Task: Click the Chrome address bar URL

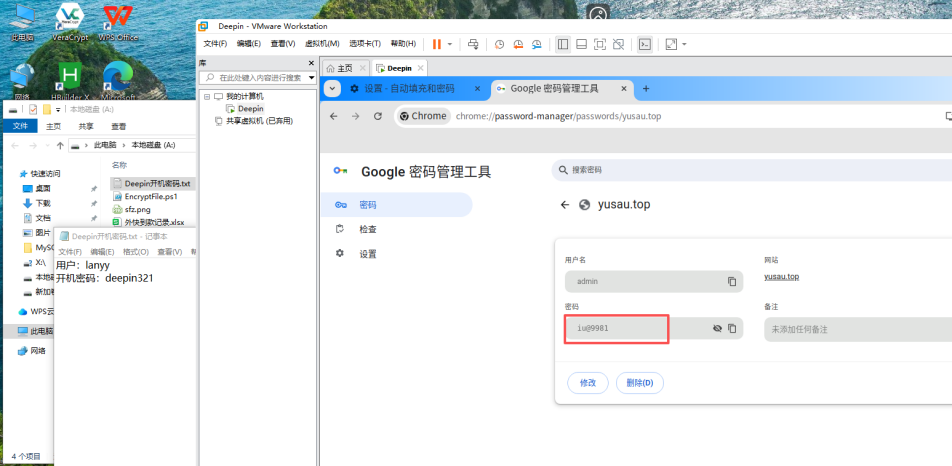Action: tap(558, 116)
